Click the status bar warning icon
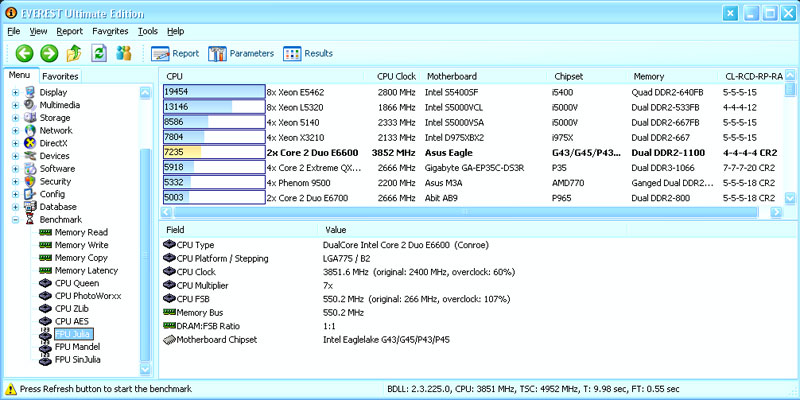The image size is (800, 400). 10,389
